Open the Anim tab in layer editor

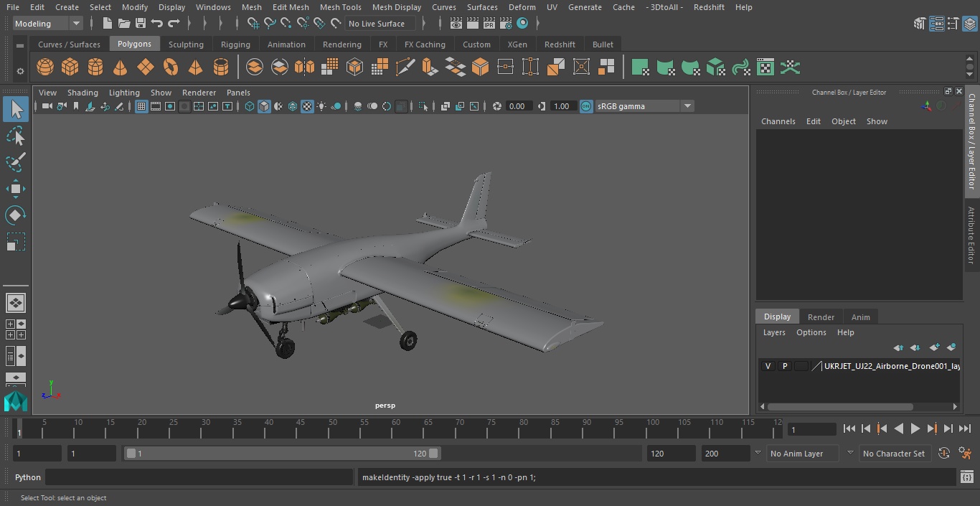coord(860,317)
